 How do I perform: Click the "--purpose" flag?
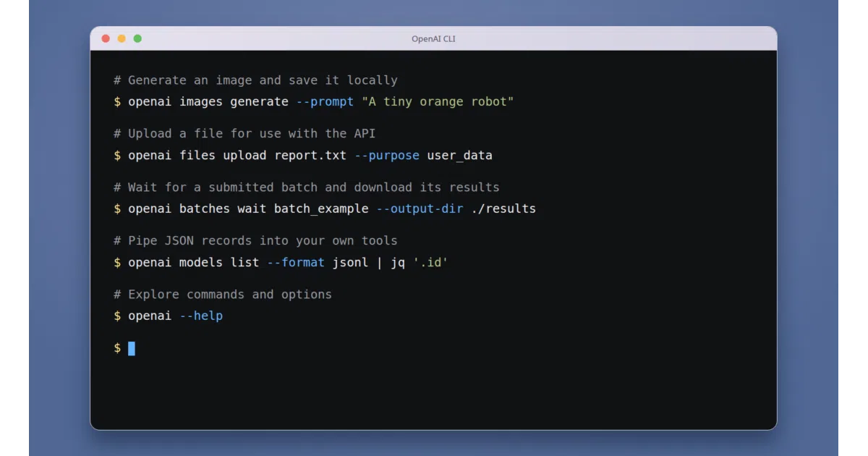coord(387,155)
